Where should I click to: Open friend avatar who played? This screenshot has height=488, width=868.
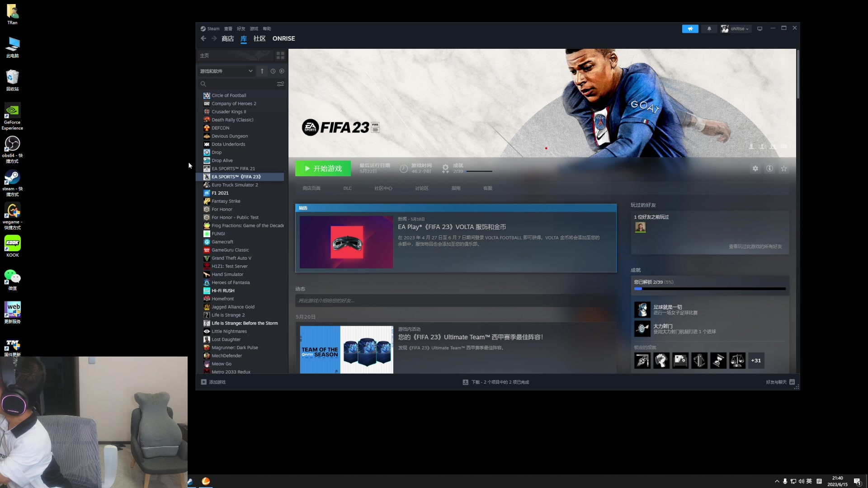click(x=640, y=227)
